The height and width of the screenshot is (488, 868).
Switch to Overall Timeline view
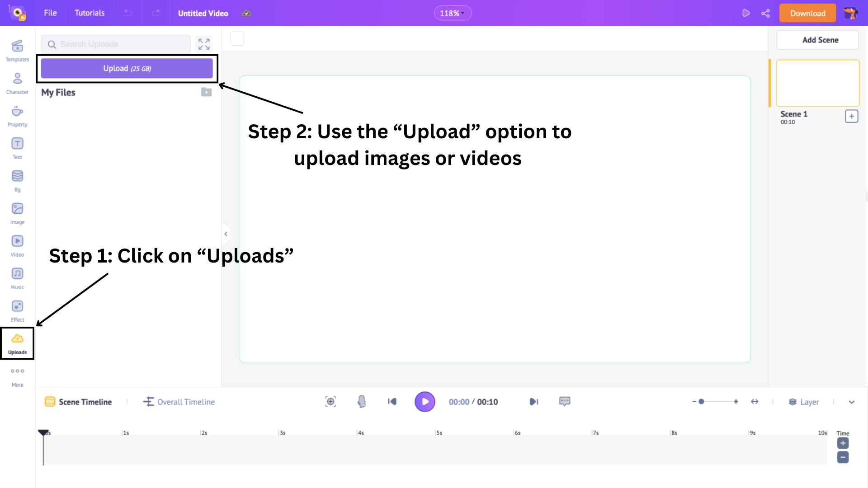(x=179, y=402)
